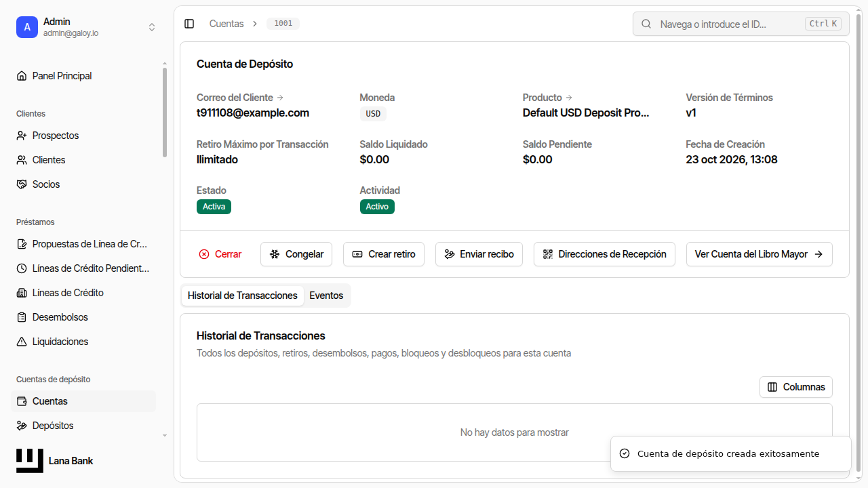Click the Desembolsos clipboard icon
Screen dimensions: 868x488
click(22, 317)
